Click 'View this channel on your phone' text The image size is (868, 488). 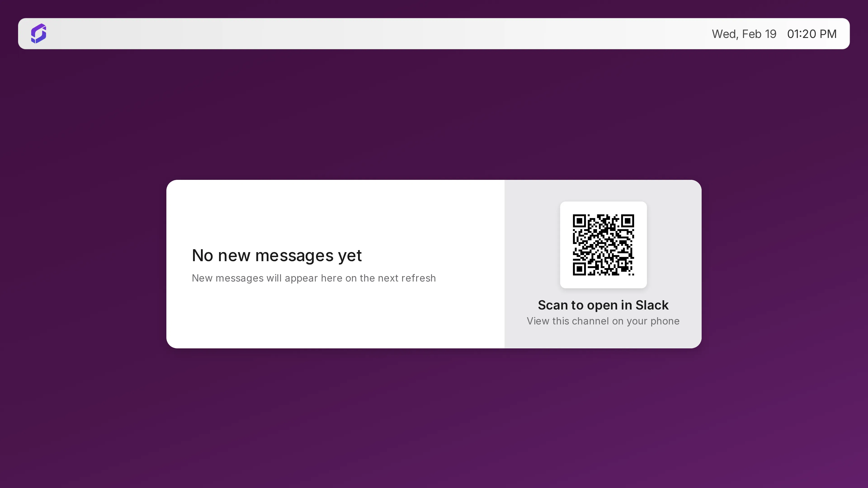[603, 321]
